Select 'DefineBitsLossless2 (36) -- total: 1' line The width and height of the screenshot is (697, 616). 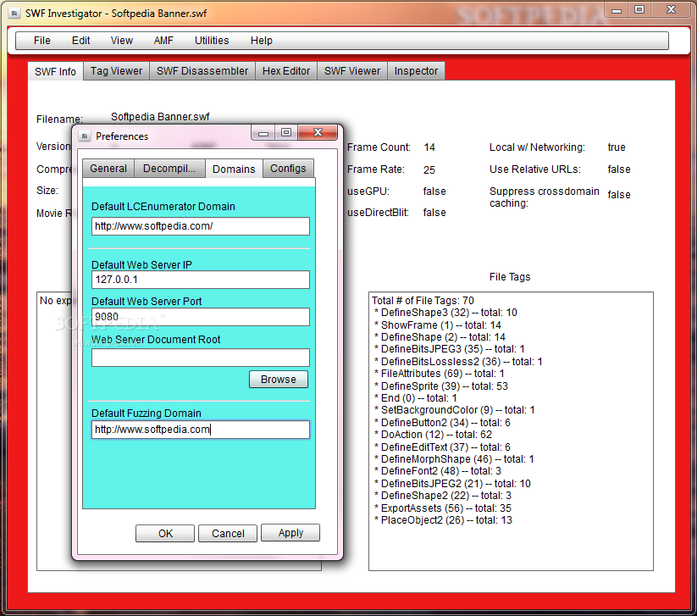click(458, 362)
